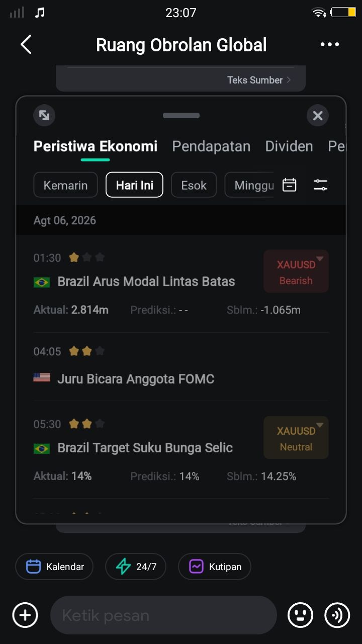Open the Kutipan shortcut button
Screen dimensions: 362x644
(x=215, y=567)
